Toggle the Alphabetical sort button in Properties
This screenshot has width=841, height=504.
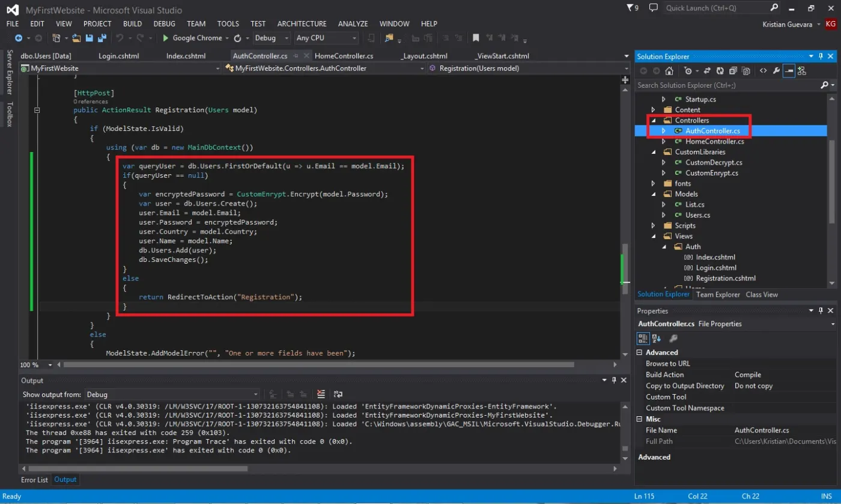tap(657, 339)
